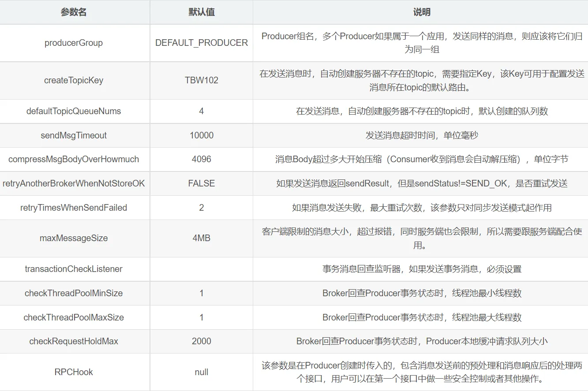Viewport: 588px width, 391px height.
Task: Click the 4MB default value
Action: click(202, 238)
